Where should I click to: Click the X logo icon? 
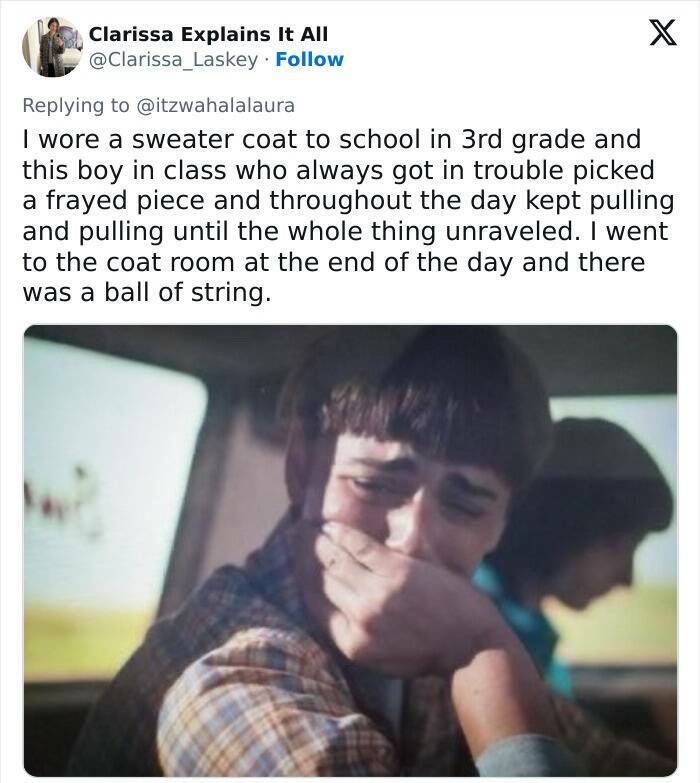663,32
